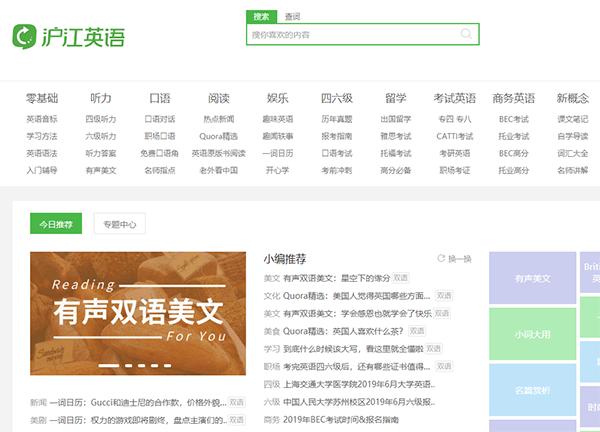Open 有声美文 link under 听力
This screenshot has width=600, height=432.
pos(101,170)
